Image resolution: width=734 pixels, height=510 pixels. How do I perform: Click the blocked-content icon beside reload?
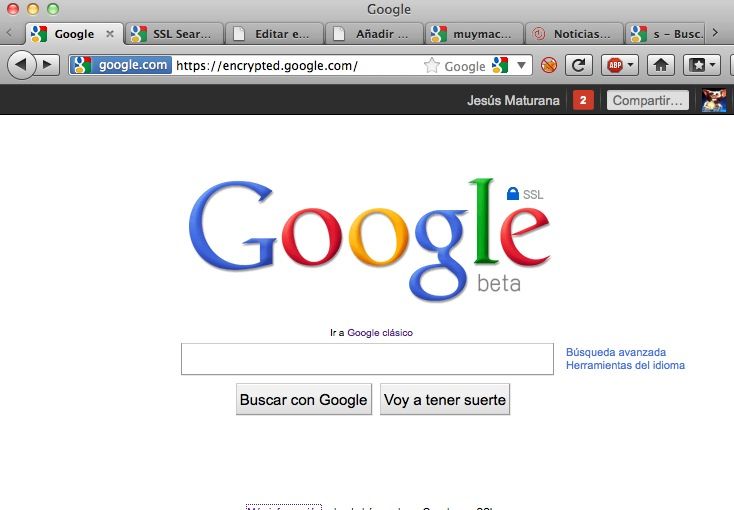(549, 66)
